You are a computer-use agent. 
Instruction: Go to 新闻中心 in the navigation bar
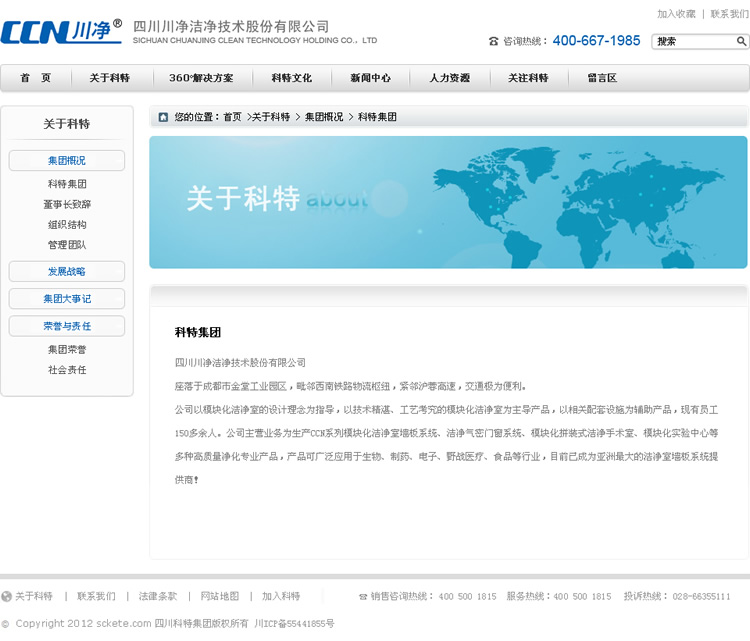coord(370,78)
